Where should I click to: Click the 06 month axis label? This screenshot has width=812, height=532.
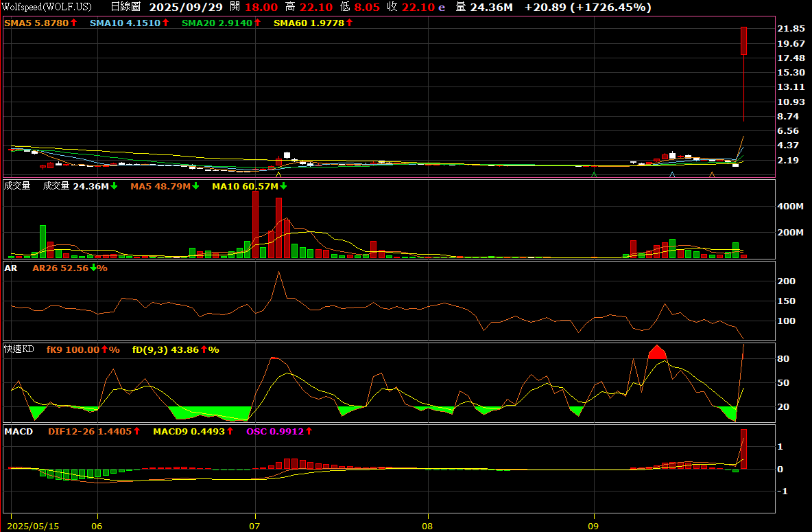tap(97, 527)
